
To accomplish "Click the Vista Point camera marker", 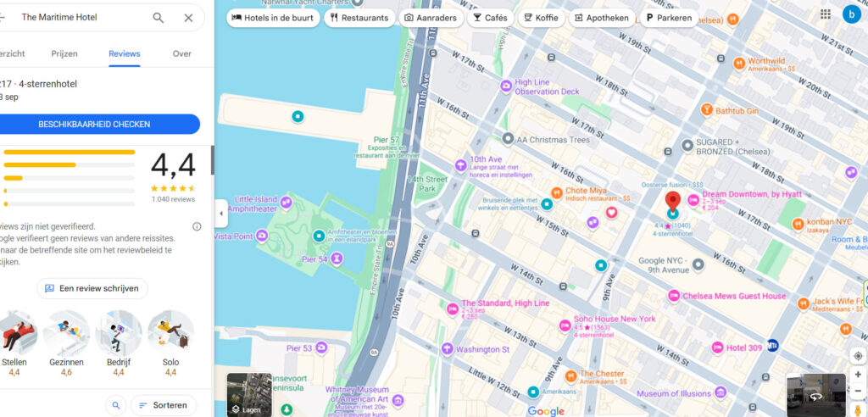I will coord(261,236).
